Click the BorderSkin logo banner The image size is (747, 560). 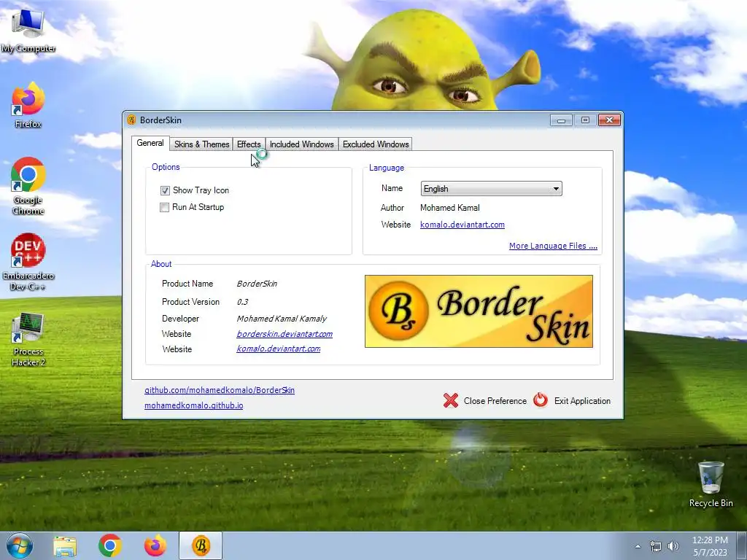[479, 311]
